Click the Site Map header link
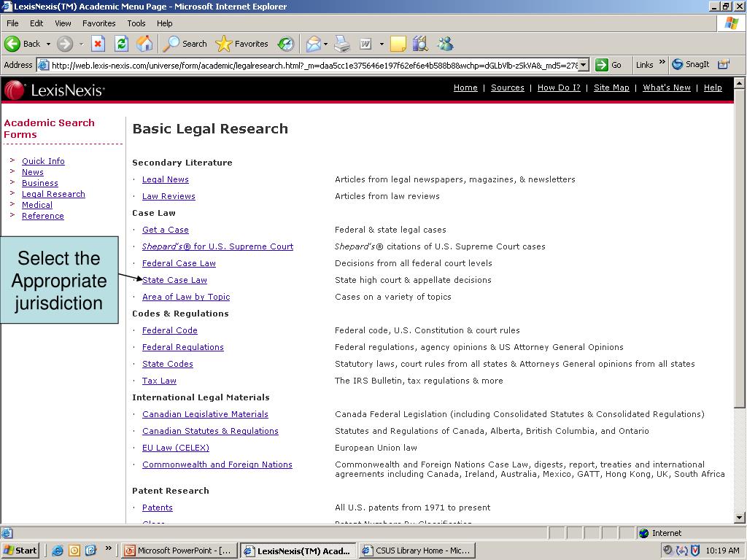 (x=611, y=87)
